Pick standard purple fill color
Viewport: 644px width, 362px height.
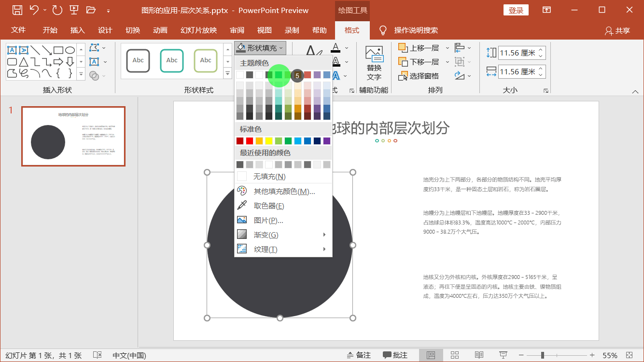(x=327, y=141)
